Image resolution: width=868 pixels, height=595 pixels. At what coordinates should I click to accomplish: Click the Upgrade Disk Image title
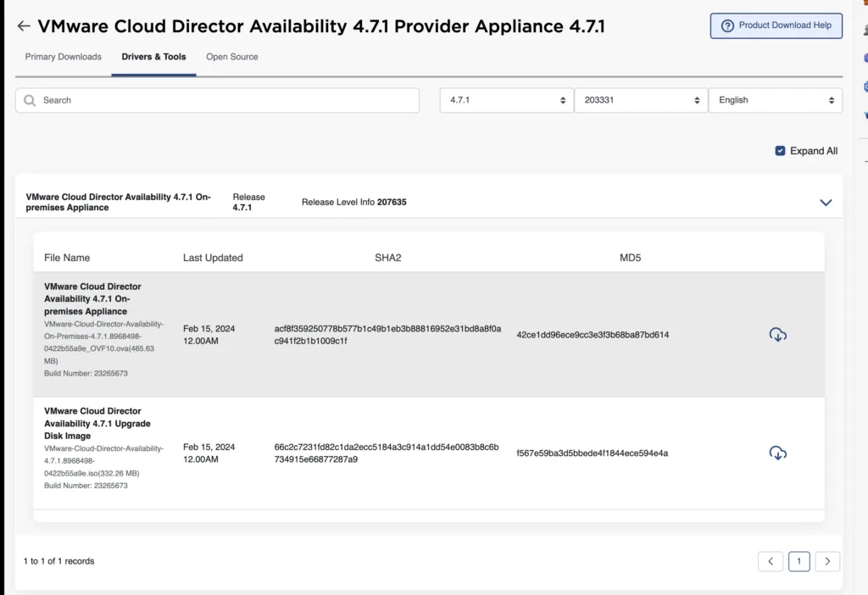pos(97,424)
